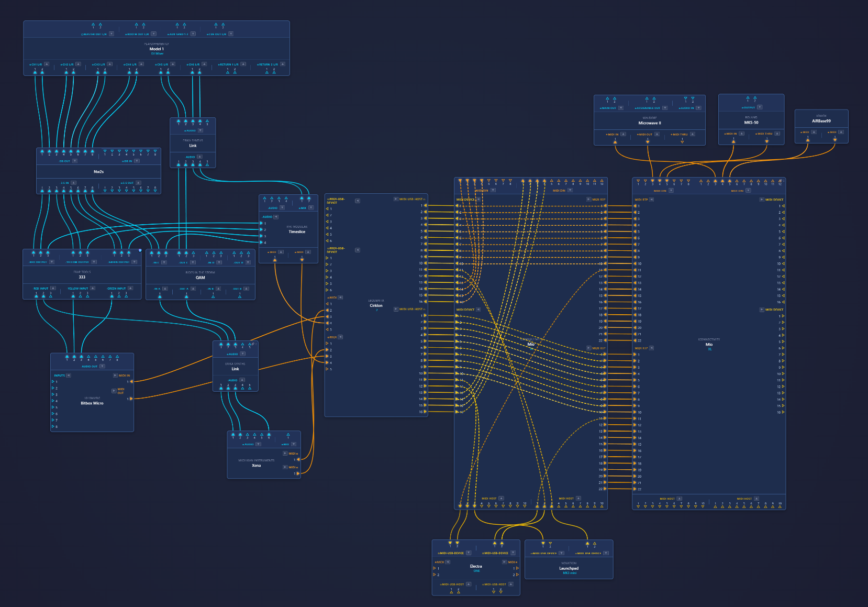Click Model 1 RETURN 2 L/R port 1

[266, 72]
